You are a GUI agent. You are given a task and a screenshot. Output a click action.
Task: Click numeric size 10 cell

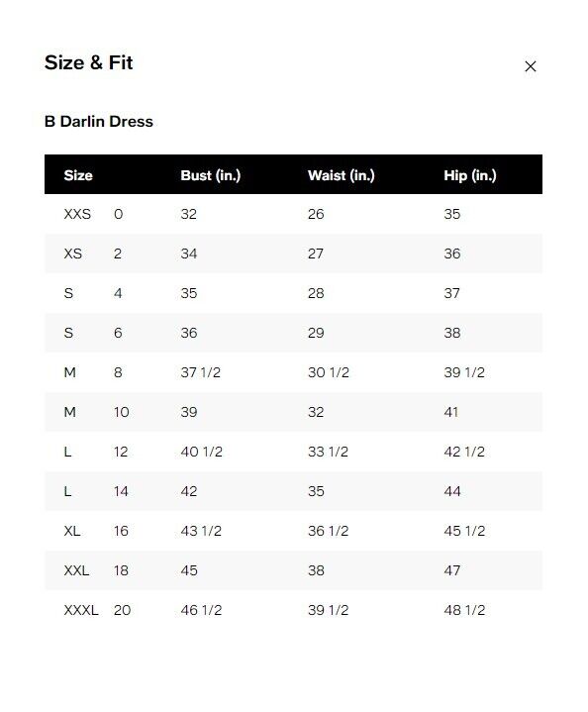pos(121,412)
